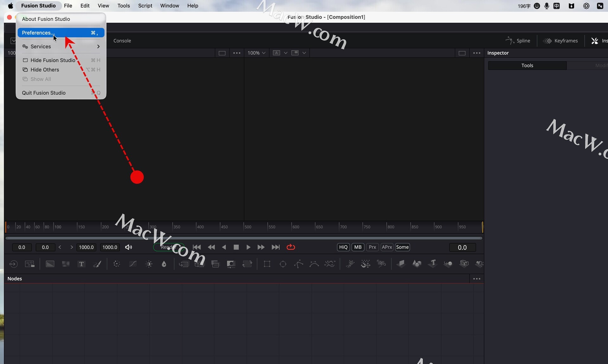Open the Spline panel button

(518, 41)
